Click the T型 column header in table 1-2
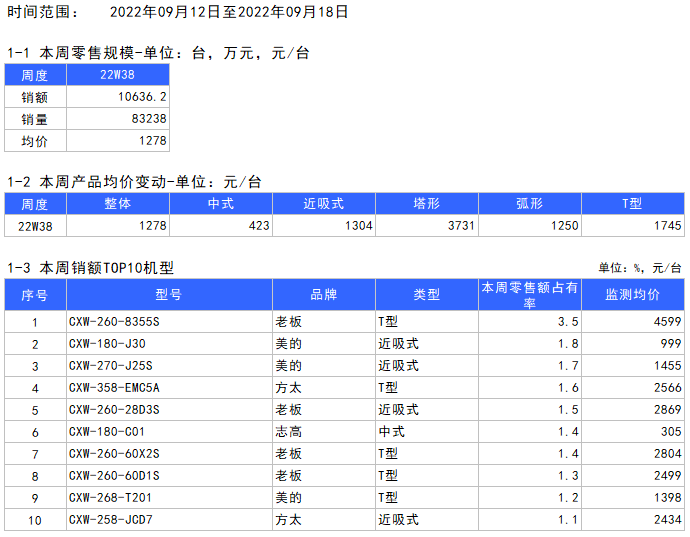Viewport: 690px width, 537px height. click(x=633, y=204)
